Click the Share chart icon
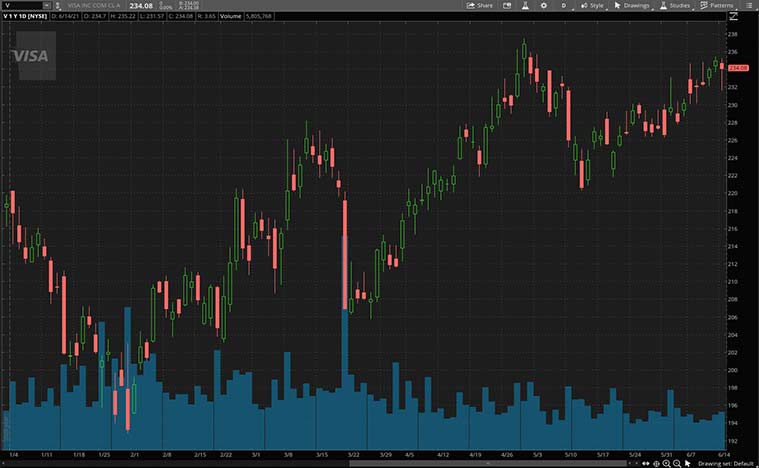This screenshot has width=759, height=468. tap(480, 5)
